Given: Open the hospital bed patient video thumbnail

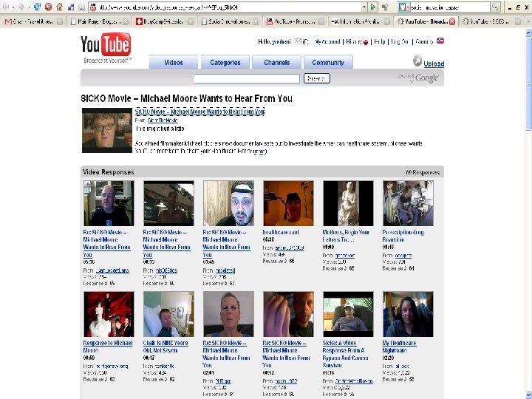Looking at the screenshot, I should pyautogui.click(x=168, y=314).
